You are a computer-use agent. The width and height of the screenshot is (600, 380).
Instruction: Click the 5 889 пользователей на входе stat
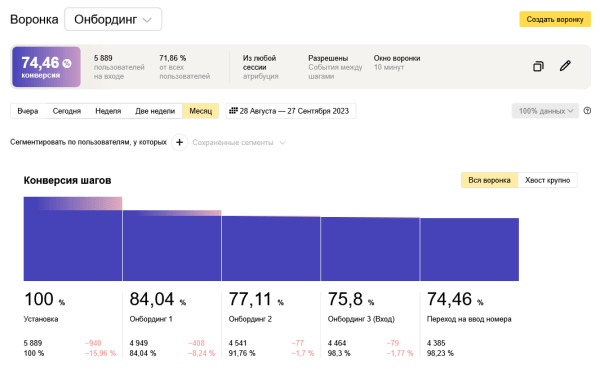click(x=119, y=67)
